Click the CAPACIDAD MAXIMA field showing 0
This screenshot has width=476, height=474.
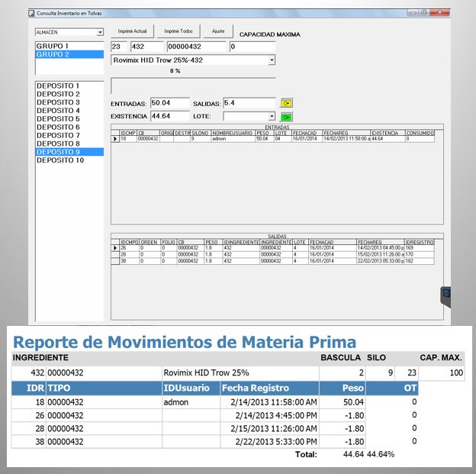252,47
